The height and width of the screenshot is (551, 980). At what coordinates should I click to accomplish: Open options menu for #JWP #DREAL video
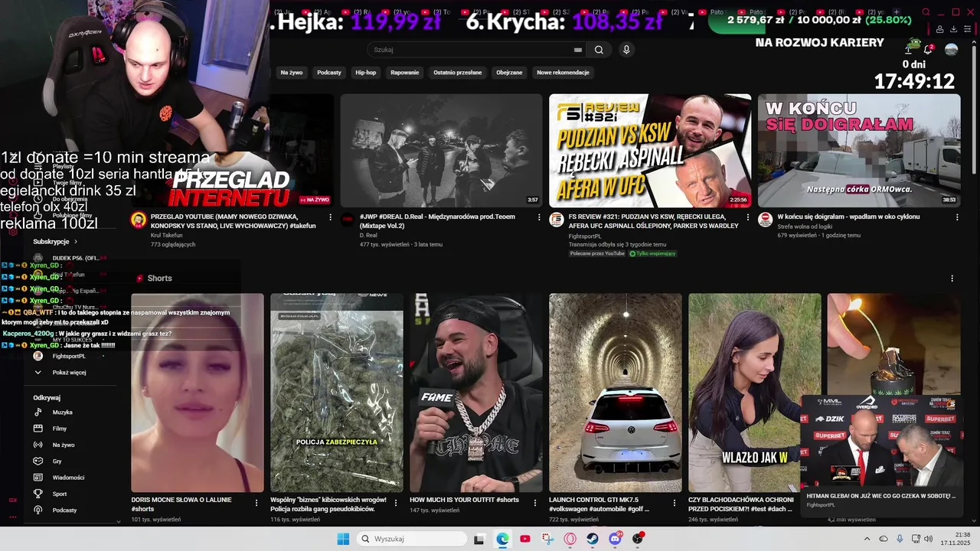540,217
